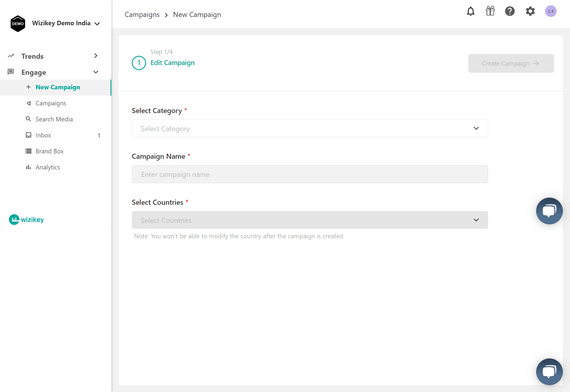This screenshot has width=570, height=392.
Task: Open the help question mark icon
Action: pyautogui.click(x=510, y=11)
